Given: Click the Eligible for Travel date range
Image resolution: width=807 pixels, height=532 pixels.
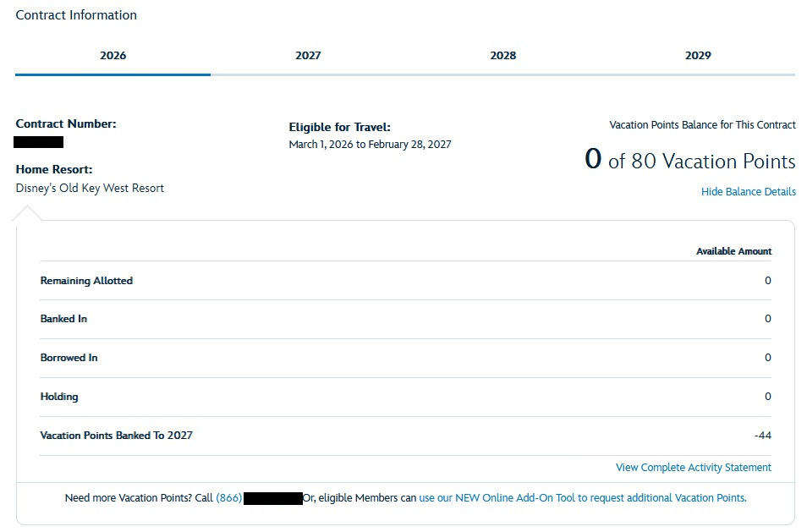Looking at the screenshot, I should tap(370, 145).
